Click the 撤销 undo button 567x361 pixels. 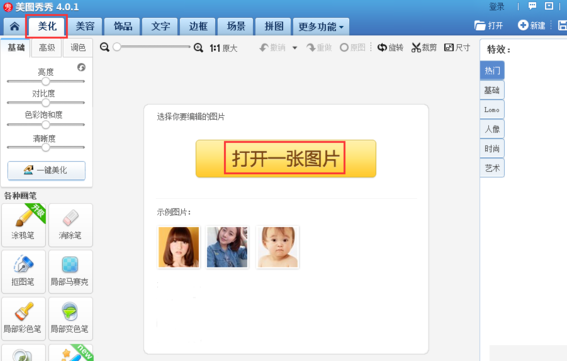coord(273,47)
